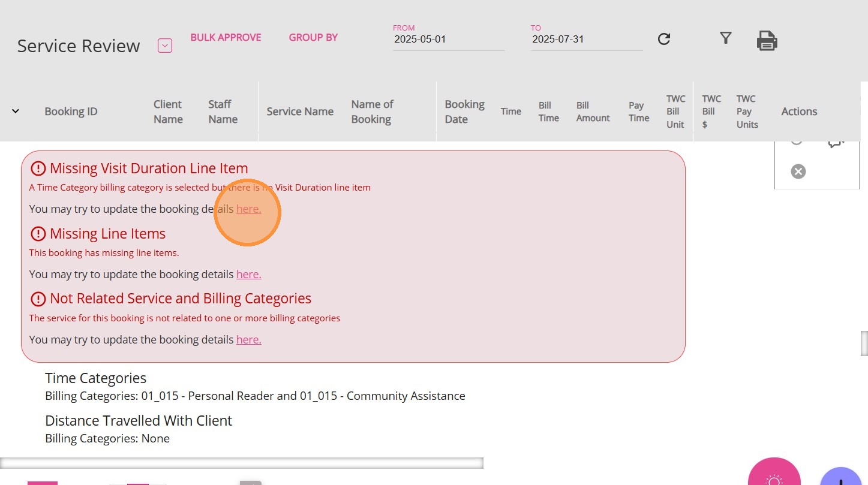
Task: Refresh the service review list
Action: click(x=663, y=39)
